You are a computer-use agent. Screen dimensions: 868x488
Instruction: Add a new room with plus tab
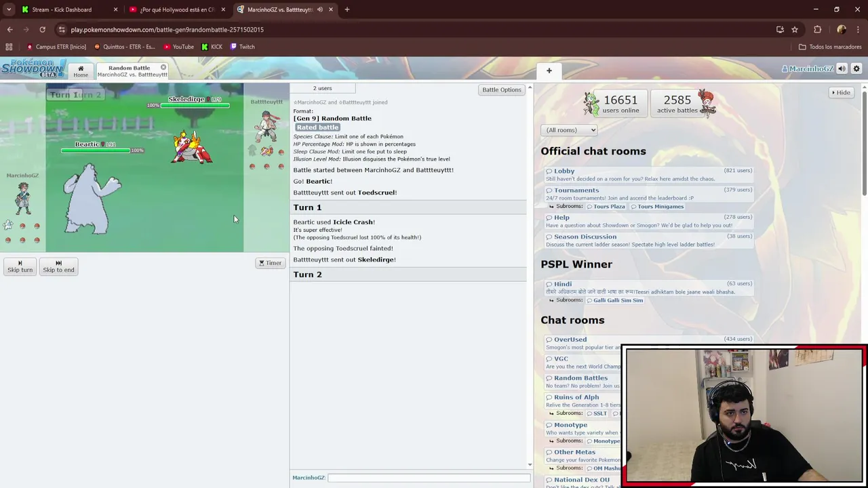point(549,70)
